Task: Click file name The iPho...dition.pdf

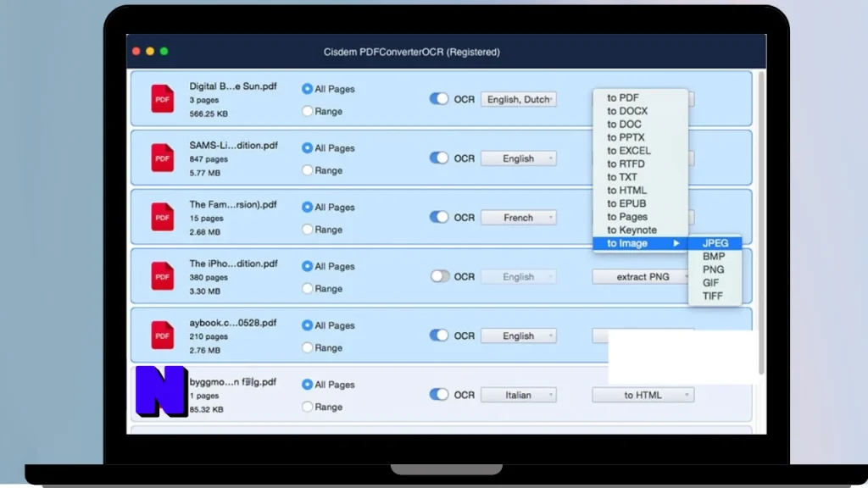Action: [234, 264]
